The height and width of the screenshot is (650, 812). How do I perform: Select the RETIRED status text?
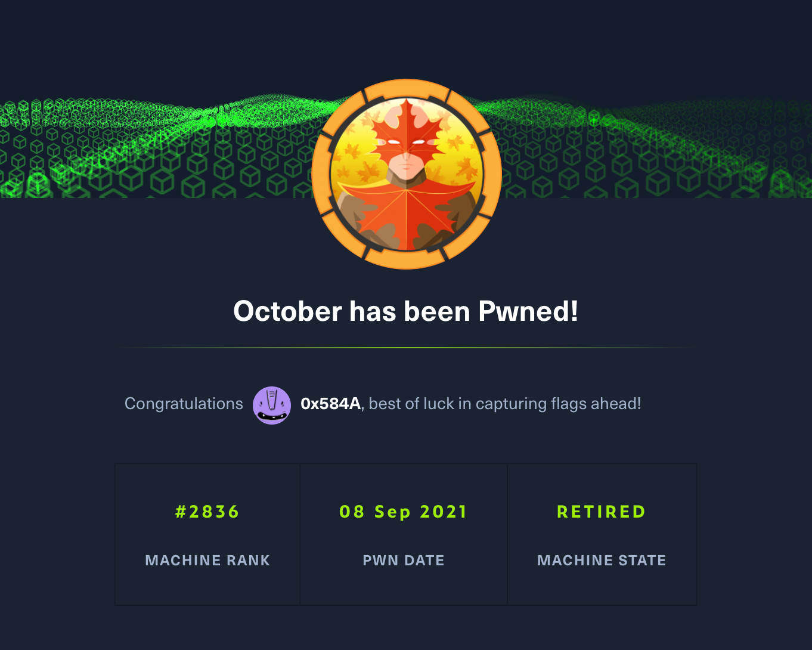[602, 512]
